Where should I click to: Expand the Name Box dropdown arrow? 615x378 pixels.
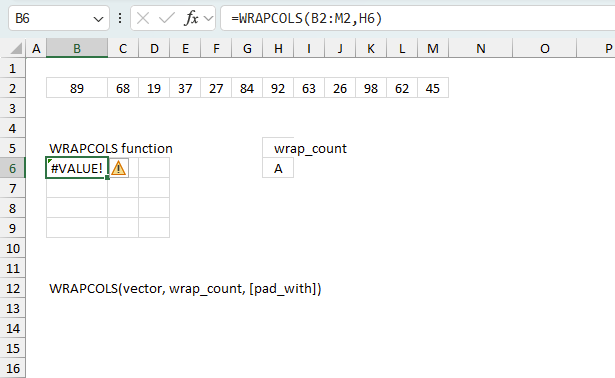(98, 18)
